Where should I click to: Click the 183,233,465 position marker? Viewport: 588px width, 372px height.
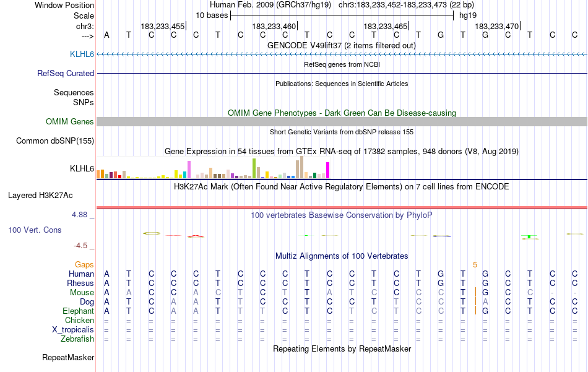(386, 26)
